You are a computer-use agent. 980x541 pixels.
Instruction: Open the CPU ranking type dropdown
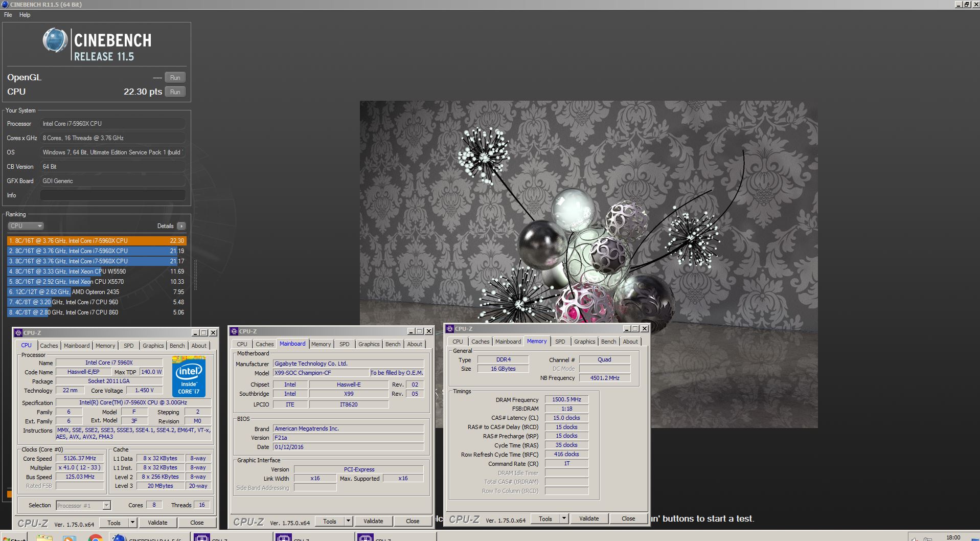(x=26, y=226)
